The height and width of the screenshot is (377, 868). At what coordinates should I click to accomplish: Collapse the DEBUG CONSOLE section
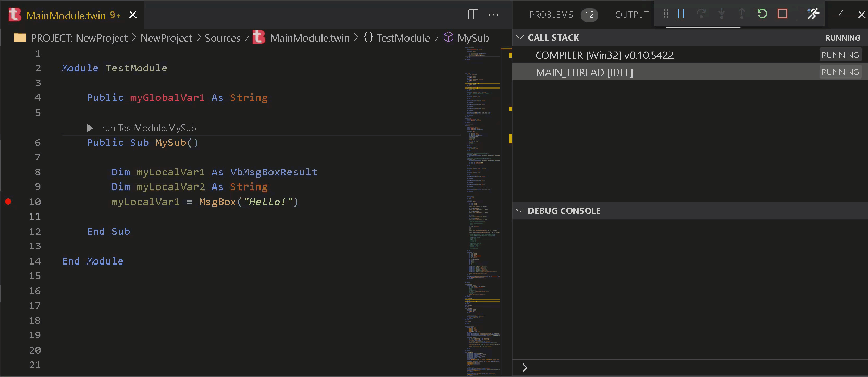519,211
